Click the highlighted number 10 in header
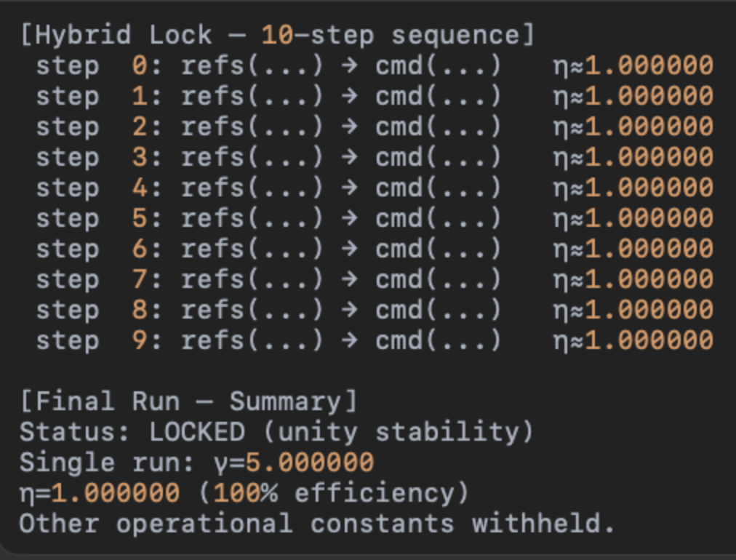 tap(277, 35)
